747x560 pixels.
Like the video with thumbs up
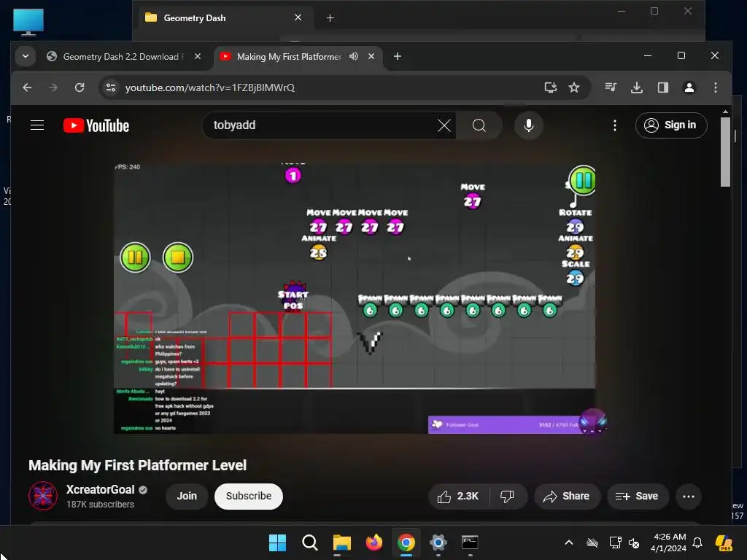pos(458,496)
